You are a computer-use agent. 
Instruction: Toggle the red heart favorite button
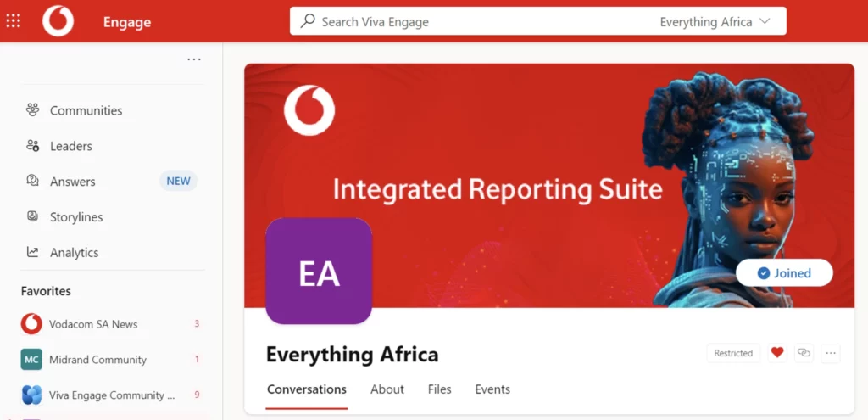pyautogui.click(x=776, y=353)
